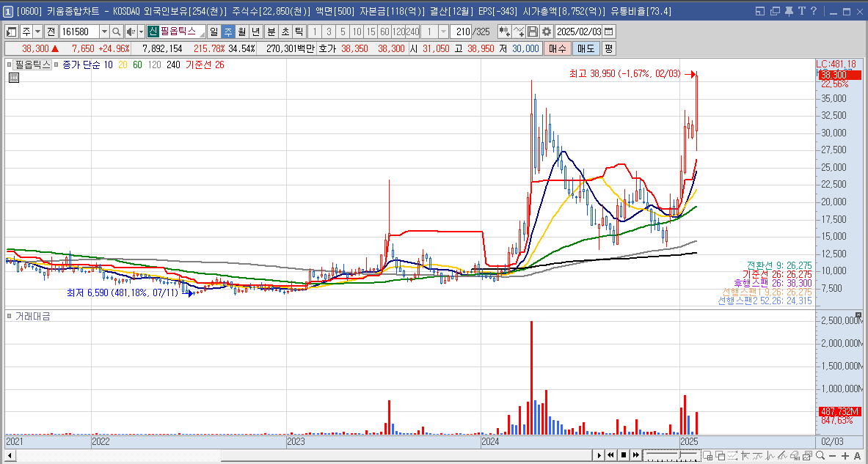Select monthly 월 chart period
The height and width of the screenshot is (464, 868).
click(241, 32)
